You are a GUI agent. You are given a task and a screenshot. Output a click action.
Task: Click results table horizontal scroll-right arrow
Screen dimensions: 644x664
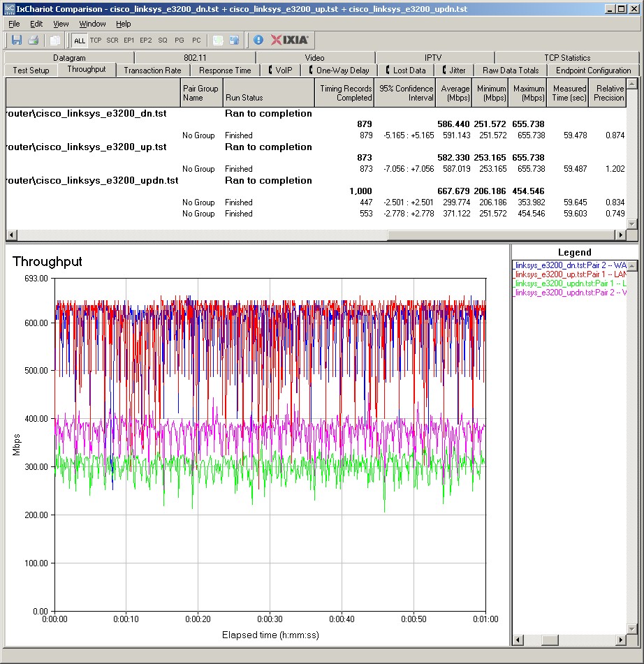click(x=621, y=235)
